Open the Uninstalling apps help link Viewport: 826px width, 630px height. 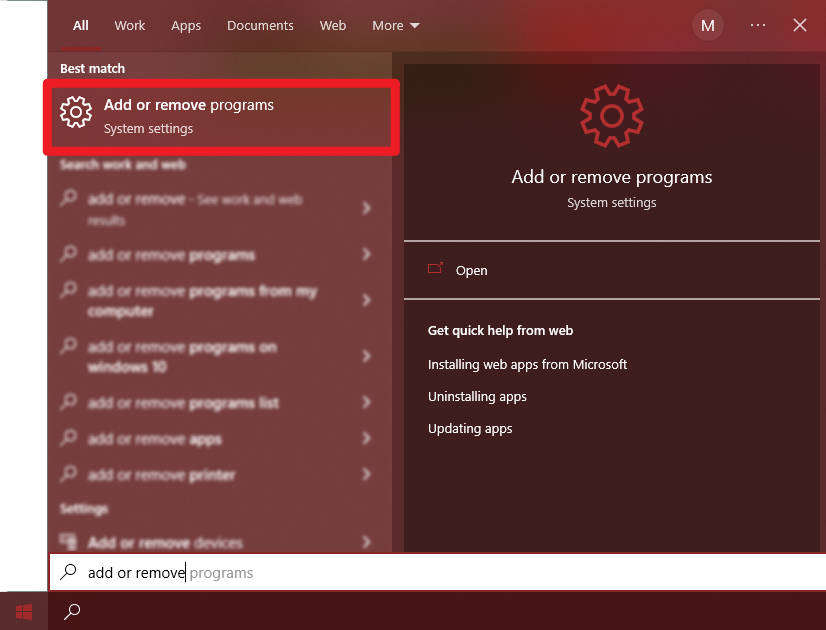tap(477, 396)
